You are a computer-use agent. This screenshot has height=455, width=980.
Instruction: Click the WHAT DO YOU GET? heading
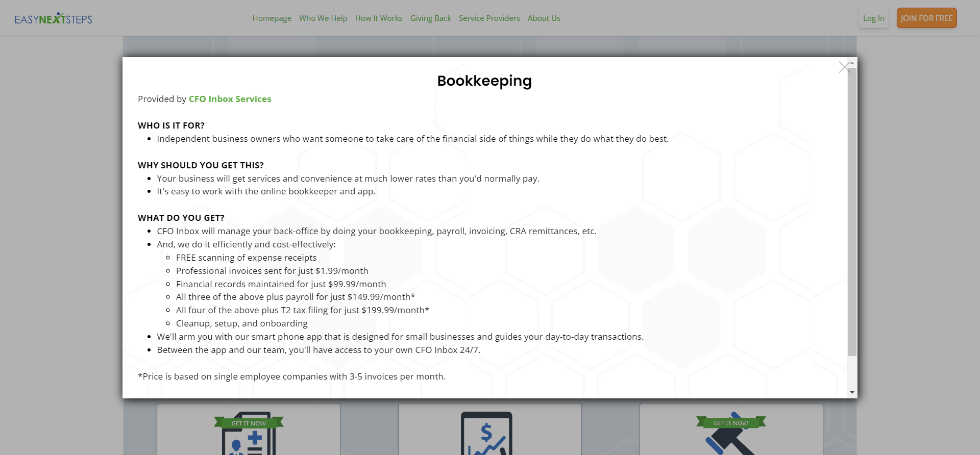181,218
